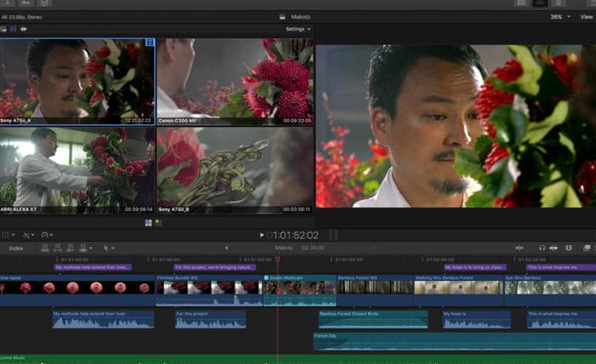596x364 pixels.
Task: Click the red playhead on timeline ruler
Action: tap(277, 259)
